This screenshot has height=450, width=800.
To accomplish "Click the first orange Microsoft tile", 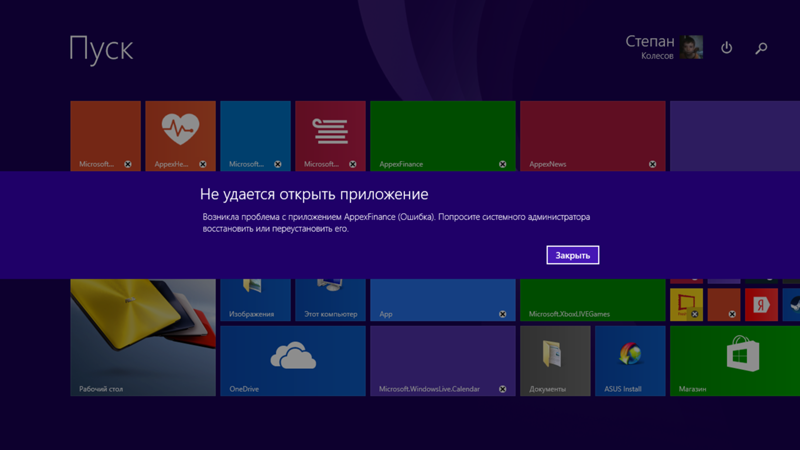I will [x=105, y=135].
